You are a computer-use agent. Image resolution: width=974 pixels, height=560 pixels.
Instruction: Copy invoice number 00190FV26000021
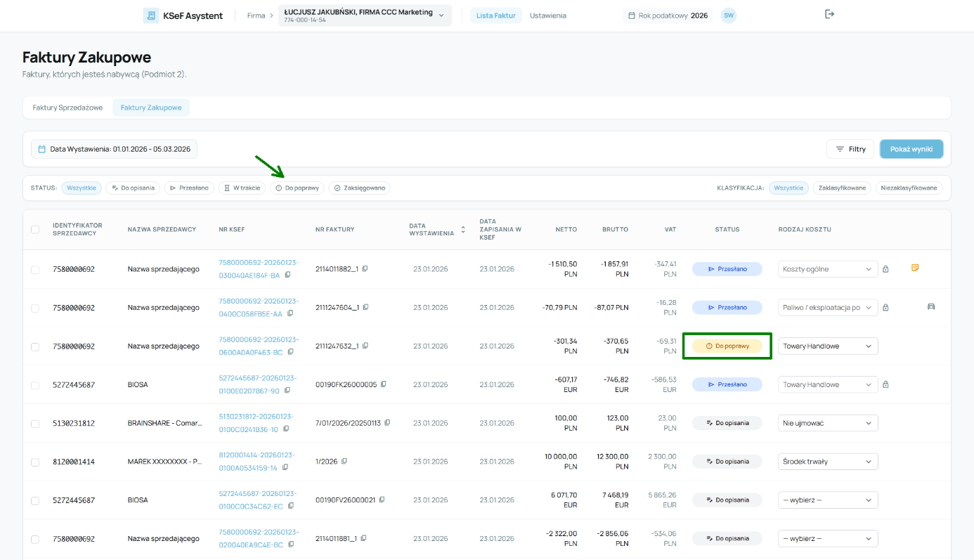click(382, 500)
